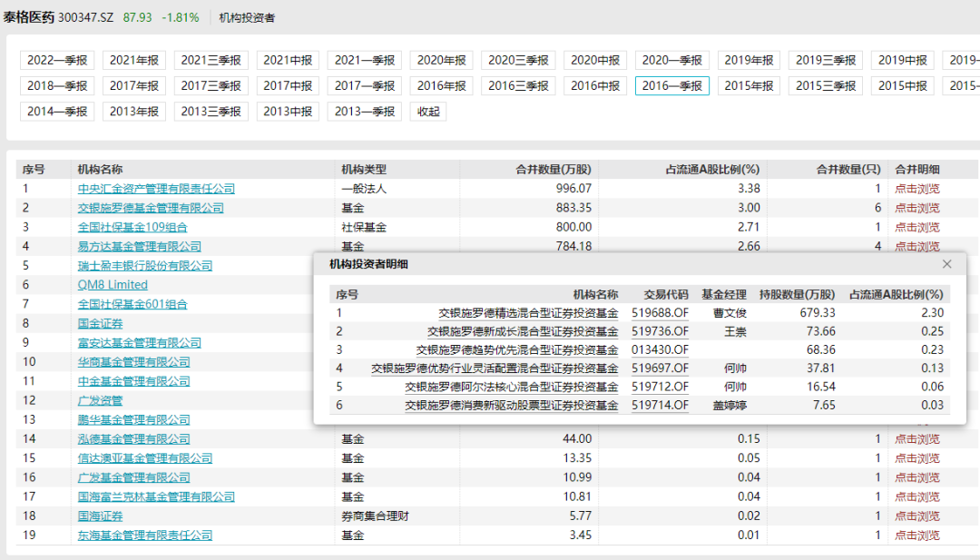Click stock title 泰格医药 300347.SZ

coord(58,17)
